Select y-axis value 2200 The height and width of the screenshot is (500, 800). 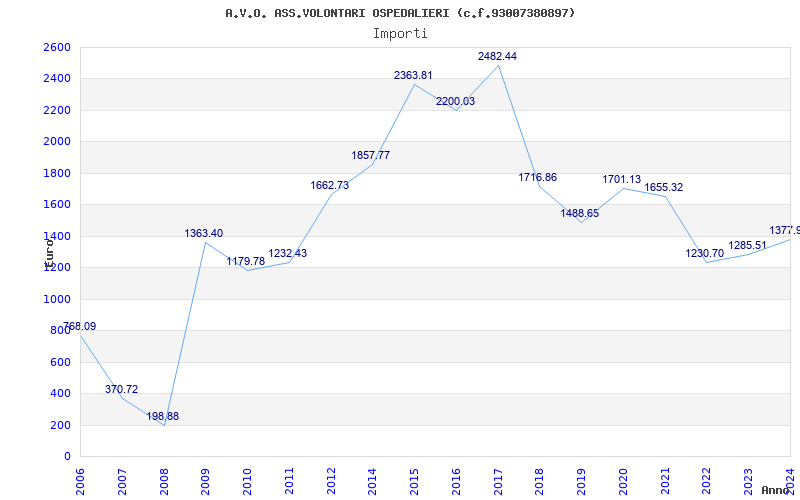coord(57,110)
